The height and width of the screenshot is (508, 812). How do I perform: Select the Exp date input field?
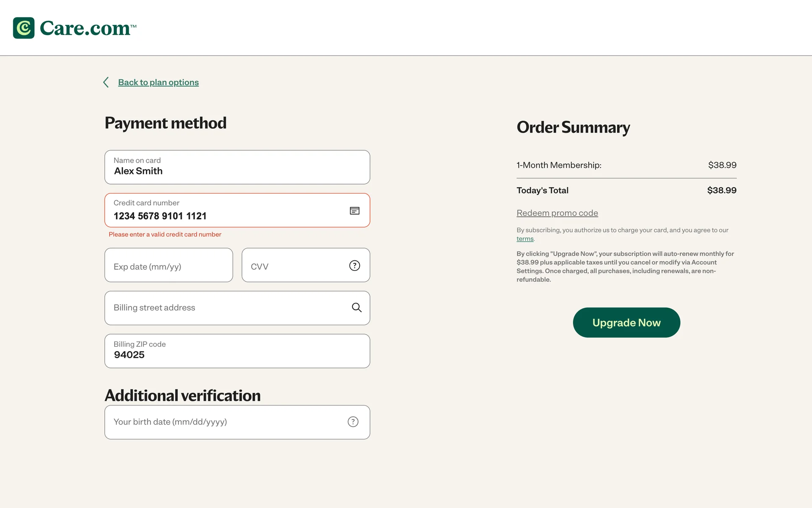click(x=168, y=265)
